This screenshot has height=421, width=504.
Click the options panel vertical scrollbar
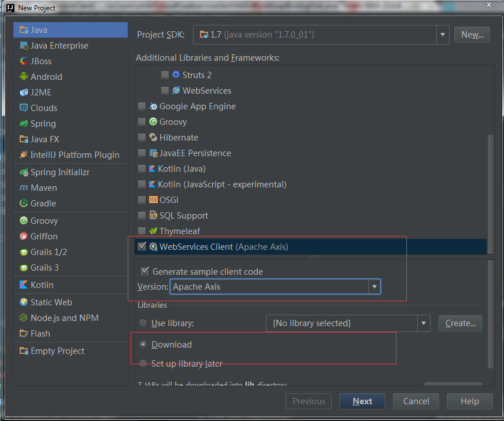tap(491, 314)
